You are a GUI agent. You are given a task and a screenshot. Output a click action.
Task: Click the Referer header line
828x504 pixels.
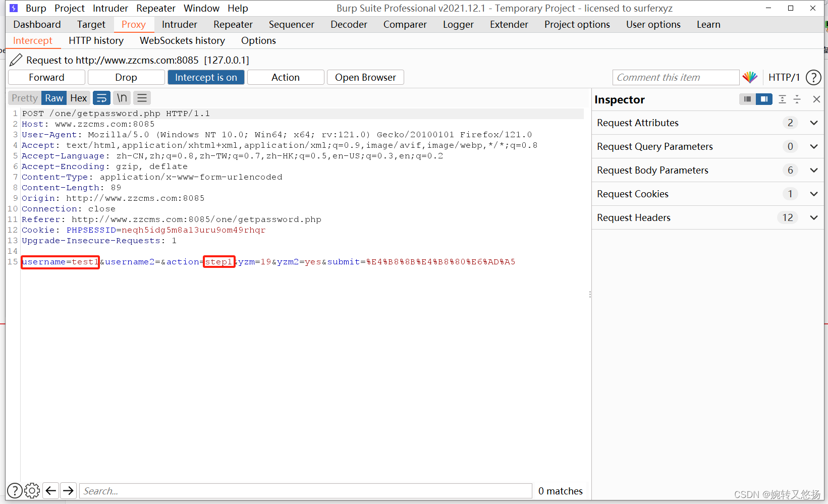pos(171,219)
